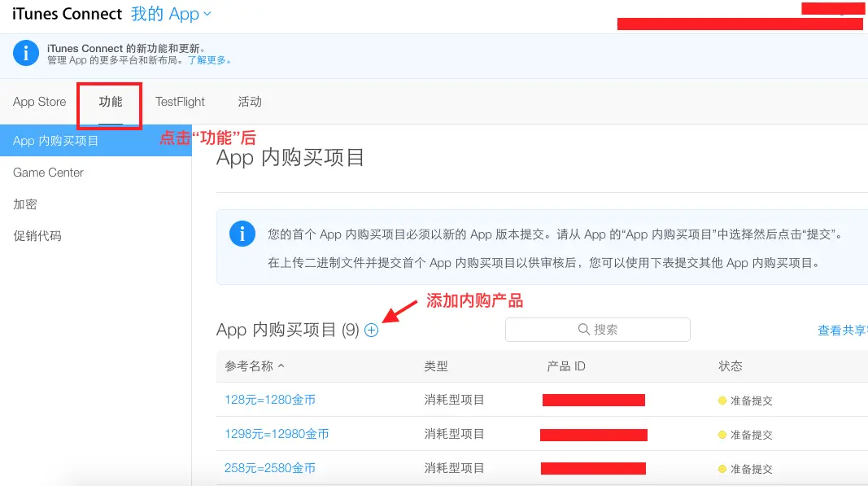
Task: Click the 产品 ID column header
Action: point(565,366)
